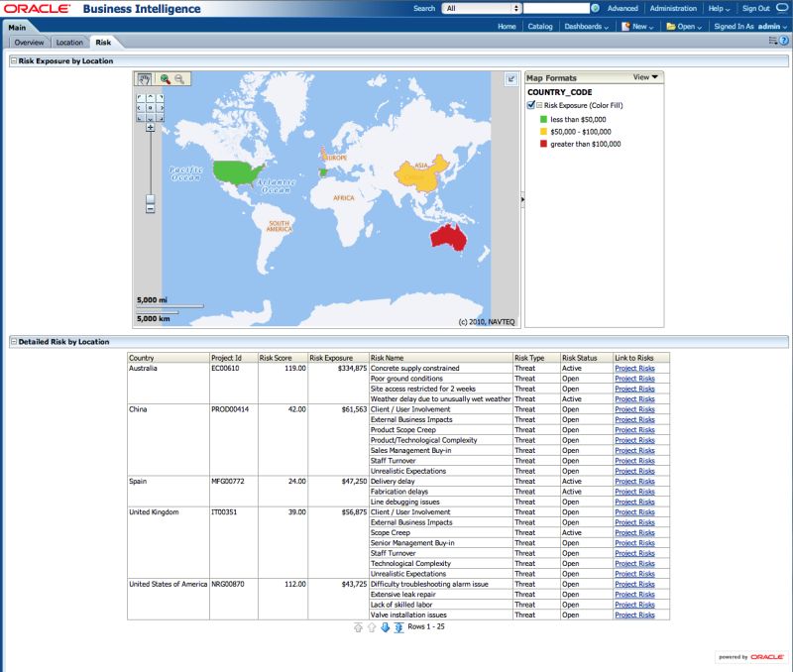Select the zoom-in magnifier tool on the map
Viewport: 793px width, 672px height.
(164, 78)
